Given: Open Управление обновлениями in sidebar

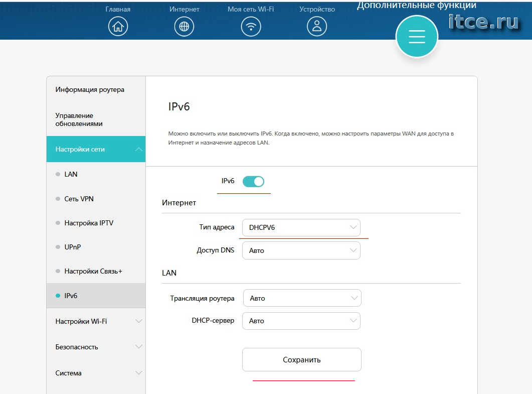Looking at the screenshot, I should pos(79,119).
